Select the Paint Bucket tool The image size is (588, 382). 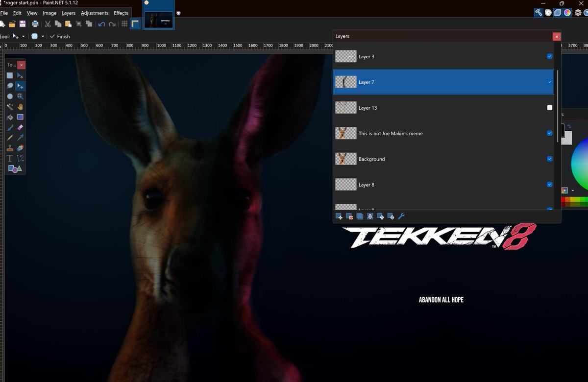click(x=10, y=117)
